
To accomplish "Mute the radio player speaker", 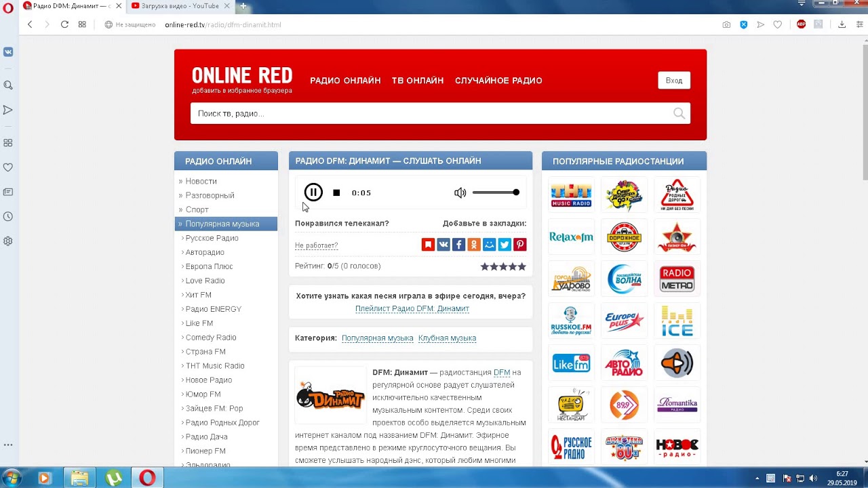I will [460, 193].
